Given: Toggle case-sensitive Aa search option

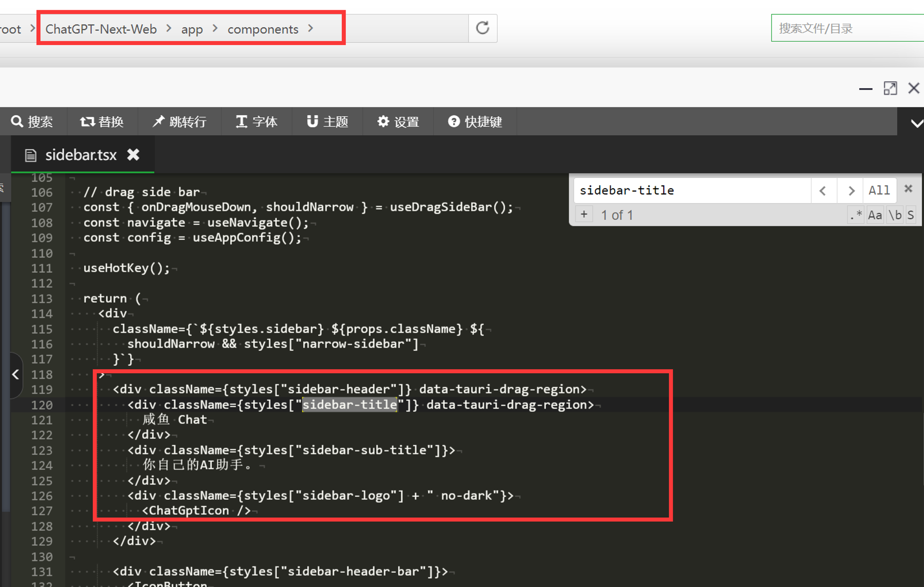Looking at the screenshot, I should [875, 215].
